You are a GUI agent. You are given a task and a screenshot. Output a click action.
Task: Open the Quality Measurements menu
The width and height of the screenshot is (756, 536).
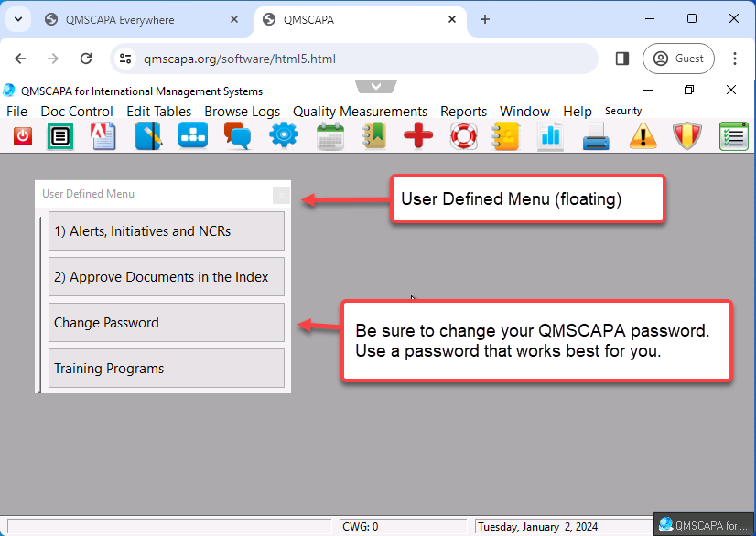[360, 112]
